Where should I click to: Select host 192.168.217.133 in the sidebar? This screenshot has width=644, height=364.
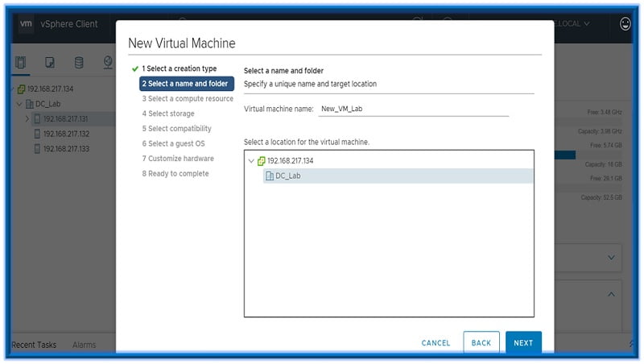(65, 149)
